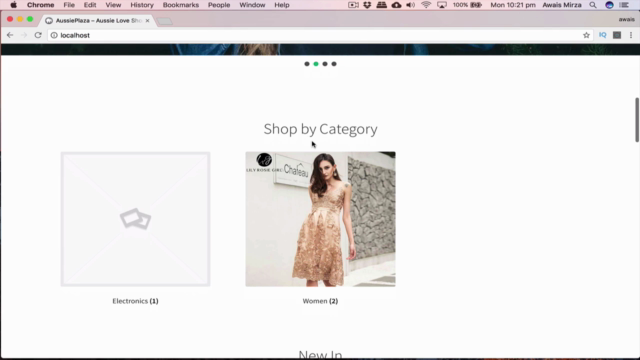This screenshot has height=360, width=640.
Task: Open the Electronics (1) category link
Action: (136, 301)
